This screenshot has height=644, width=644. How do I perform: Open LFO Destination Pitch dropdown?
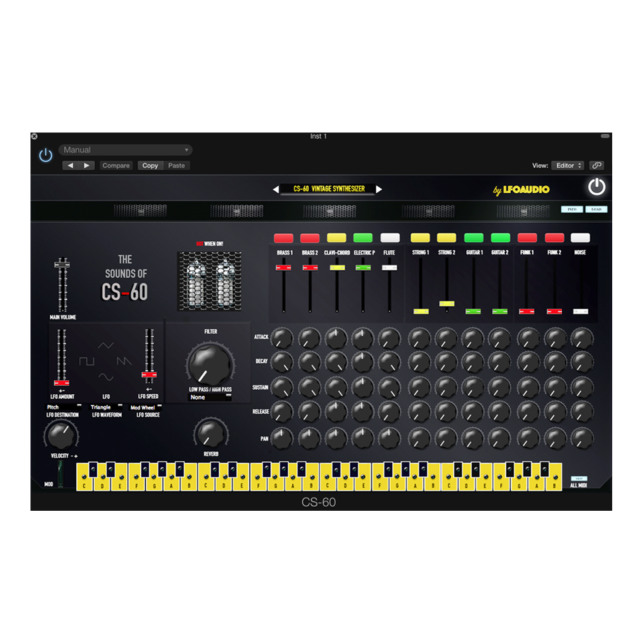[64, 407]
